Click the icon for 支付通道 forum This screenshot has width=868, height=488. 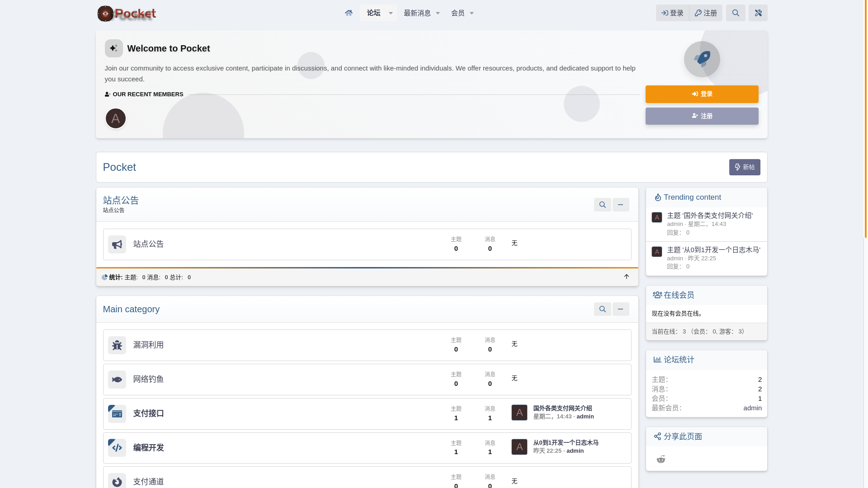pos(117,482)
